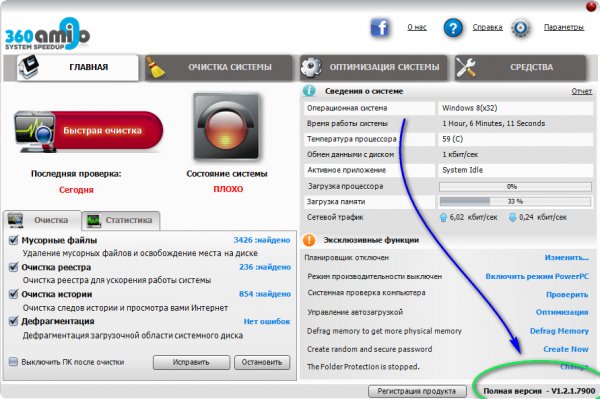Screen dimensions: 600x399
Task: Click the upload arrow icon beside 6,02 кбит/сек
Action: [443, 218]
